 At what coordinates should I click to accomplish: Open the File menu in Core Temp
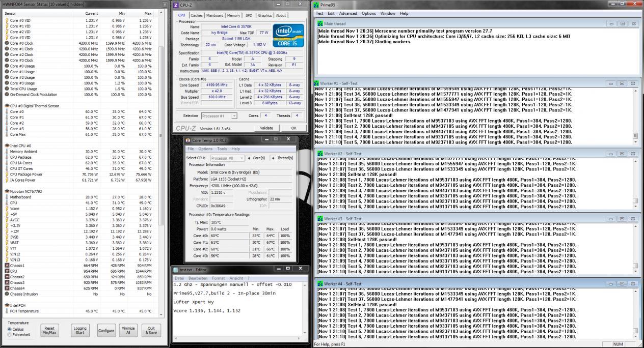click(191, 149)
